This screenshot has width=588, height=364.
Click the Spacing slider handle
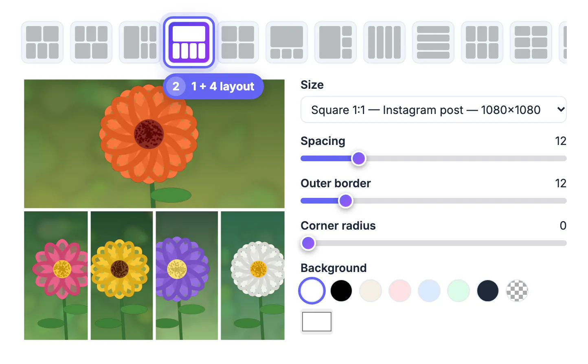359,158
